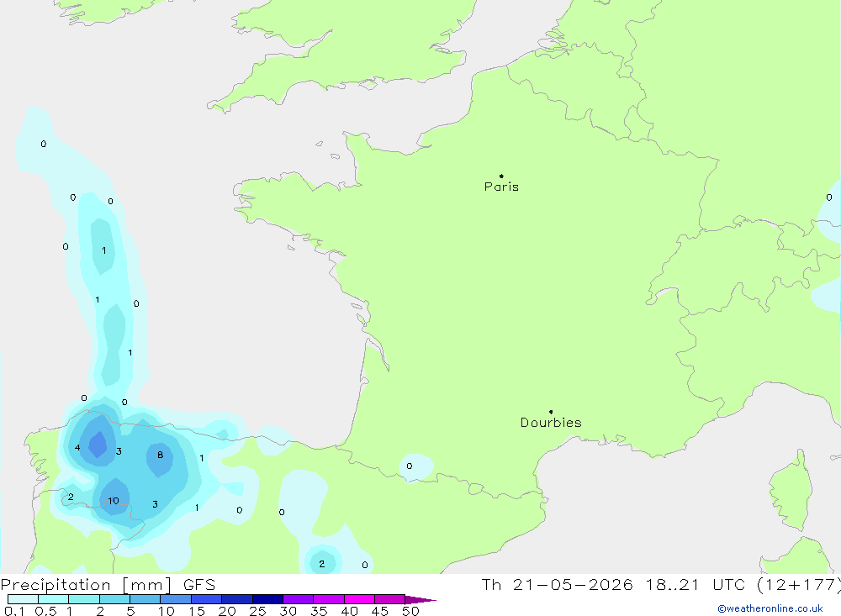Click the Dourbies location marker dot

point(551,412)
